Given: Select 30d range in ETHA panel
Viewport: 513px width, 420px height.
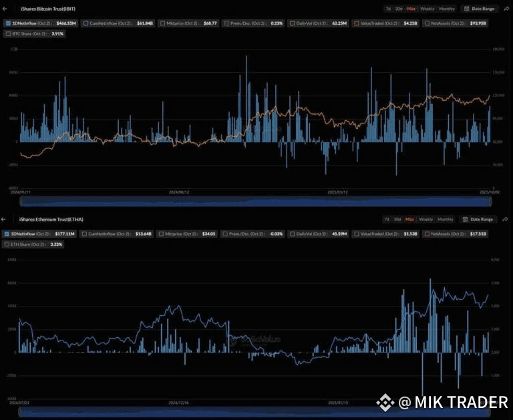Looking at the screenshot, I should pos(397,220).
